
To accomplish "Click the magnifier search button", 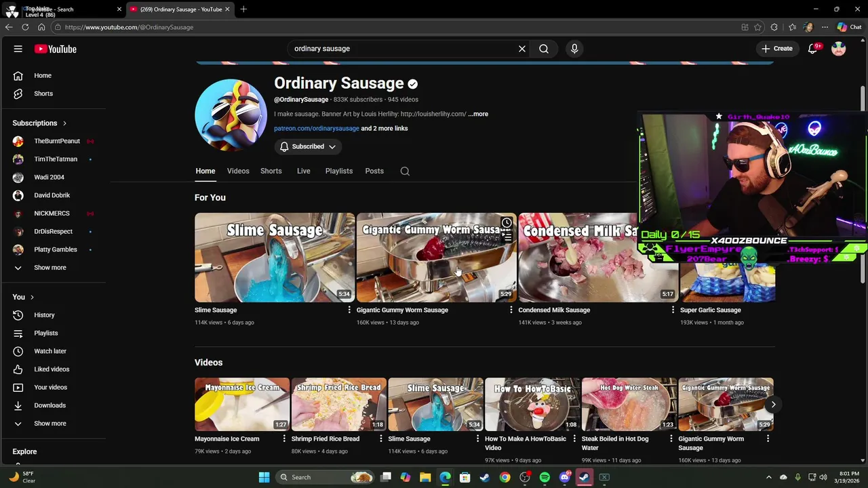I will click(x=544, y=49).
